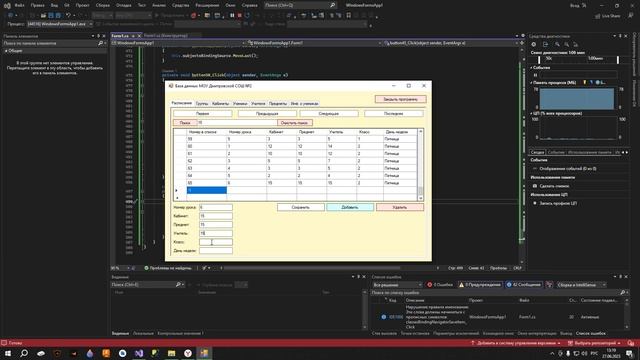Click the Next record button
640x360 pixels.
329,113
